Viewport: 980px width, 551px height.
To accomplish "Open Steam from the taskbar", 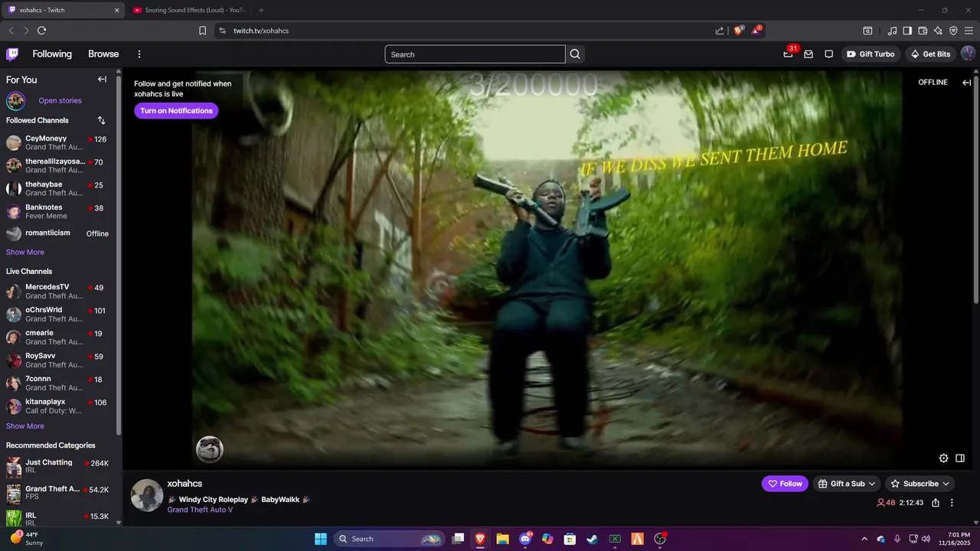I will pyautogui.click(x=592, y=539).
